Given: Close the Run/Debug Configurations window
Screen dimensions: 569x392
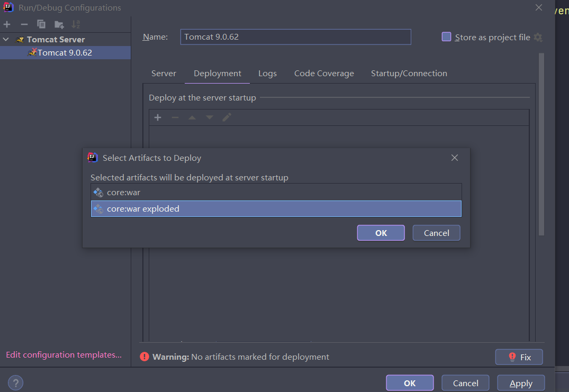Looking at the screenshot, I should coord(539,7).
